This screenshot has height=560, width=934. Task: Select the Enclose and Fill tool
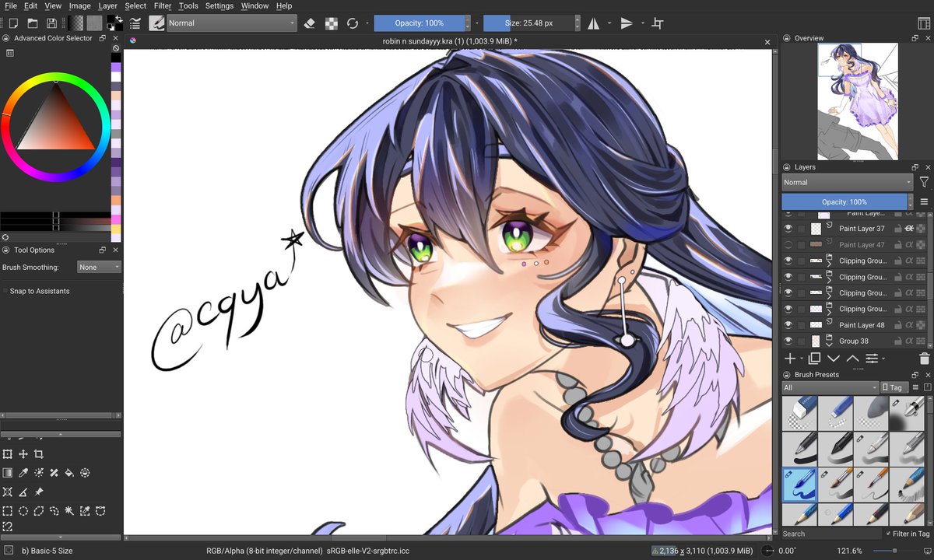point(85,473)
